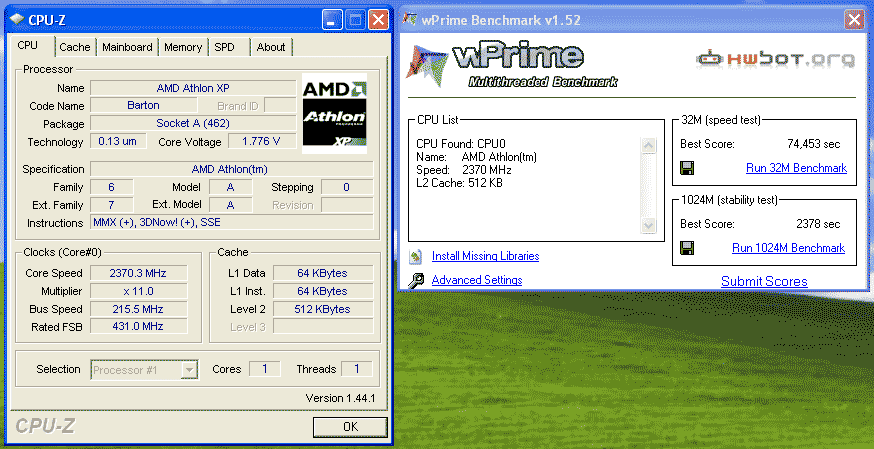Click the Multiplier value 'x 11.0'
Viewport: 874px width, 449px height.
138,291
